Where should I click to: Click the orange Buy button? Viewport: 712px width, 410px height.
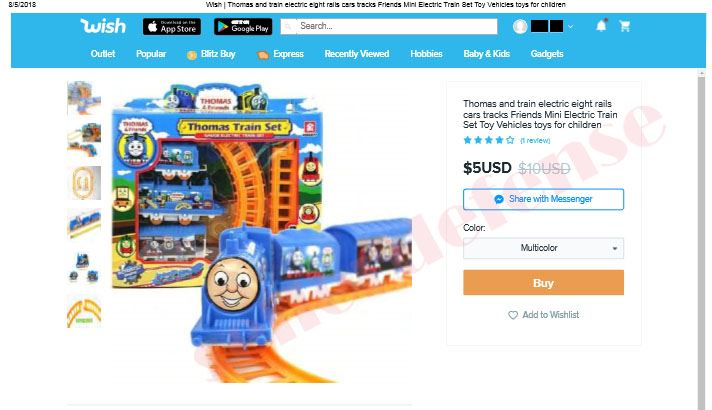click(x=543, y=282)
